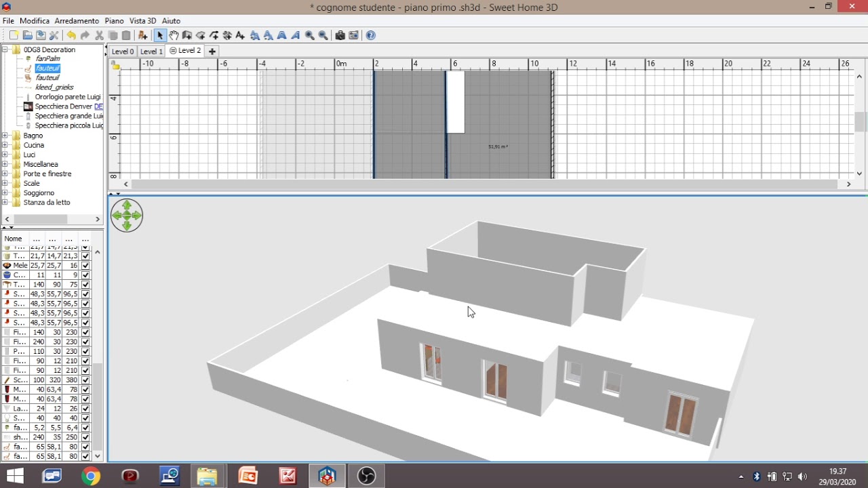The image size is (868, 488).
Task: Open Help with the question mark icon
Action: [x=371, y=35]
